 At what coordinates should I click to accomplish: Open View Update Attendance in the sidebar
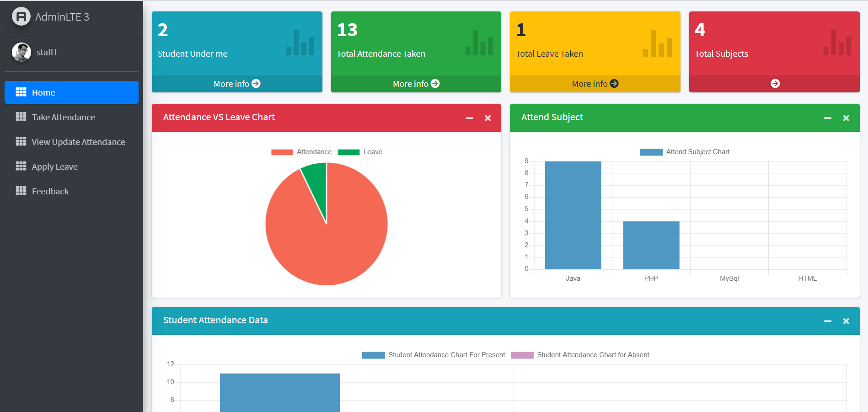[78, 142]
